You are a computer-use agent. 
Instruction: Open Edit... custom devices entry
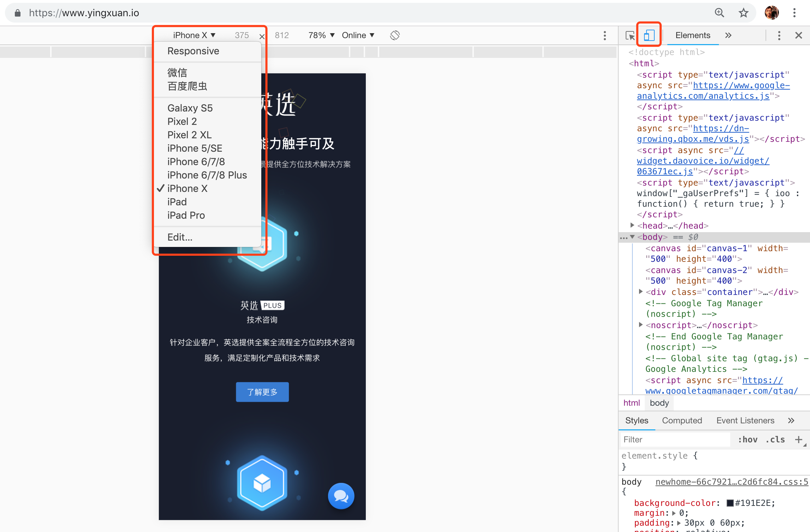pos(208,237)
